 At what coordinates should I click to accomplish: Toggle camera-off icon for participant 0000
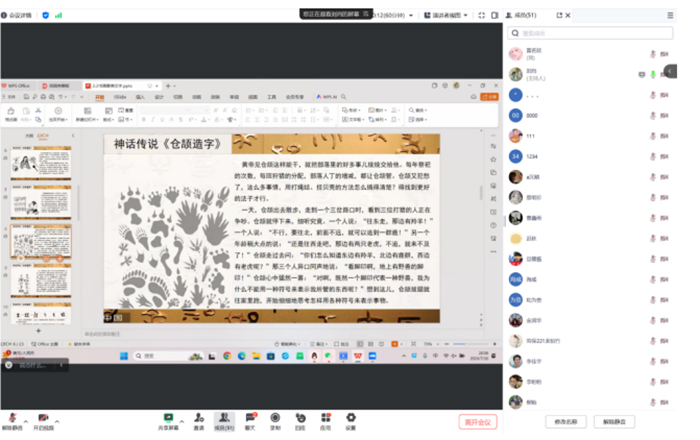click(664, 116)
